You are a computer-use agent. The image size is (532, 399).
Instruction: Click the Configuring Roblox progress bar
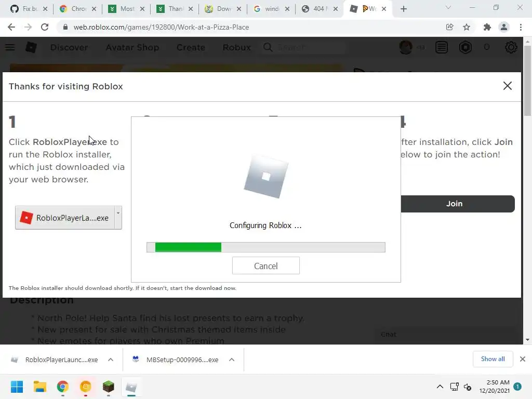point(265,247)
